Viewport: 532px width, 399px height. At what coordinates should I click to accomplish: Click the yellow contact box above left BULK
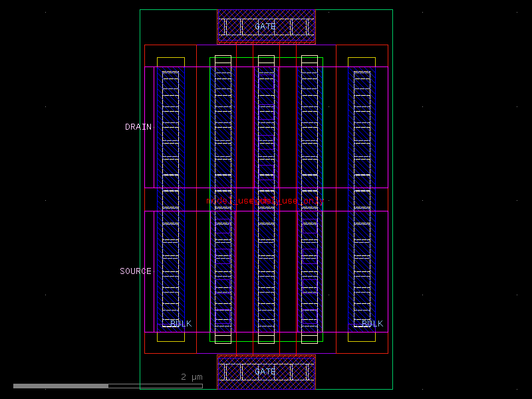170,60
